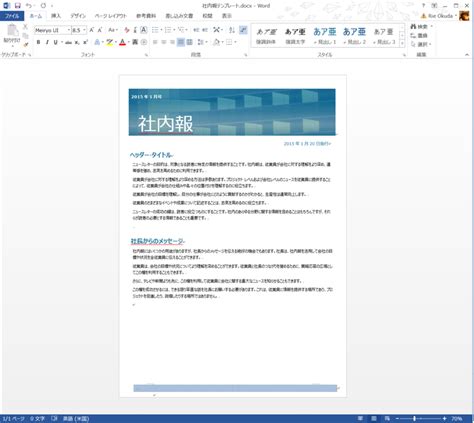Open the font size 8.5 dropdown

(84, 30)
